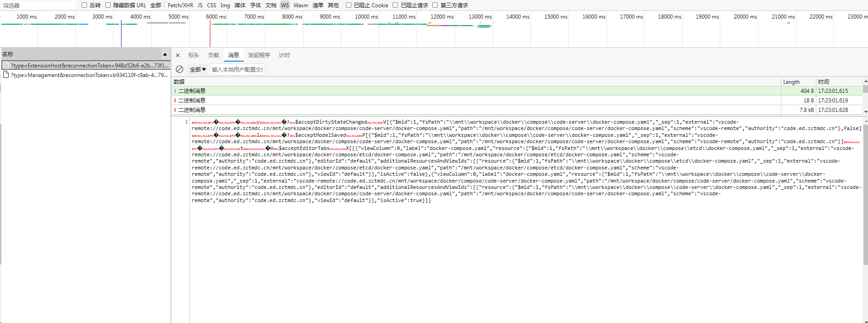The height and width of the screenshot is (323, 868).
Task: Clear all WebSocket messages
Action: click(179, 69)
